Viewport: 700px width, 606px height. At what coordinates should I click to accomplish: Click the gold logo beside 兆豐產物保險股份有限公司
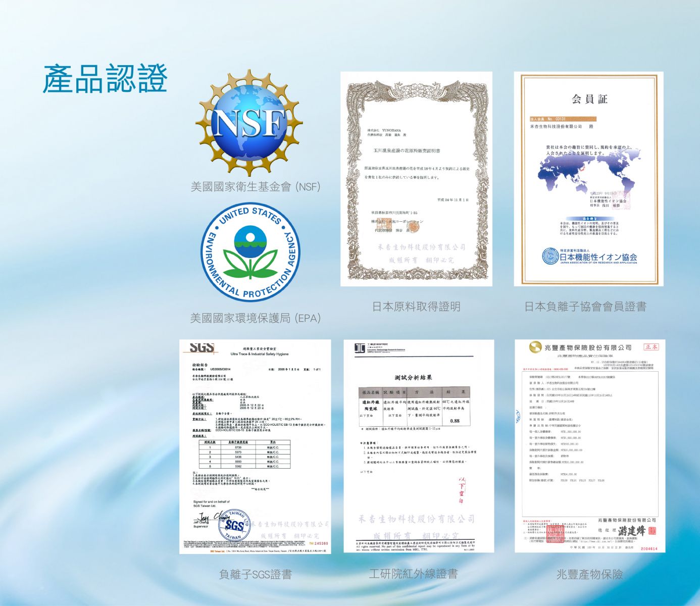tap(535, 347)
